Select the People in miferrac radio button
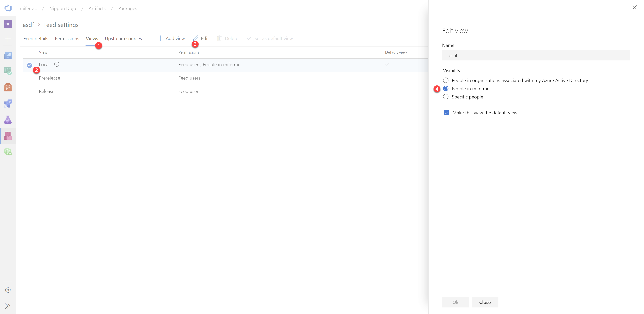This screenshot has height=314, width=644. click(446, 88)
